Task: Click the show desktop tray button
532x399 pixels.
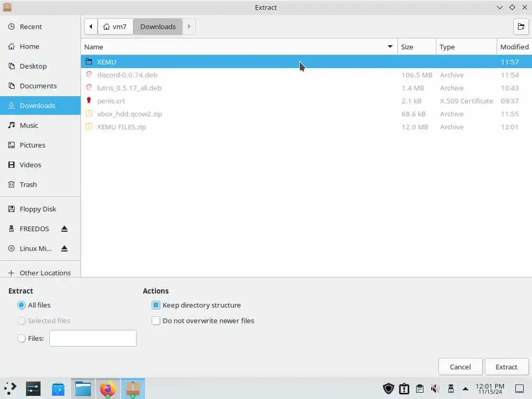Action: point(520,389)
